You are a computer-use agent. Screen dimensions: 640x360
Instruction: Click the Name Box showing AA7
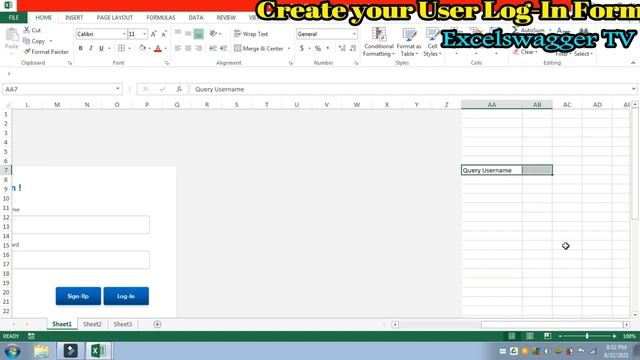click(x=62, y=89)
